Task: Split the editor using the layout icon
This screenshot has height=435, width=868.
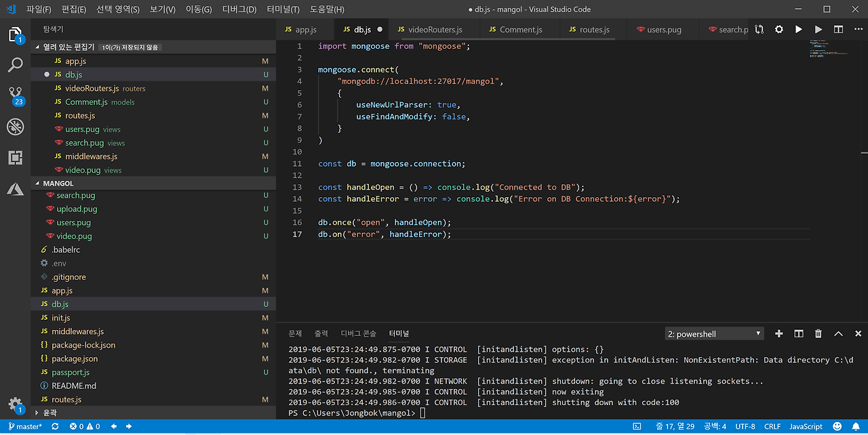Action: click(838, 30)
